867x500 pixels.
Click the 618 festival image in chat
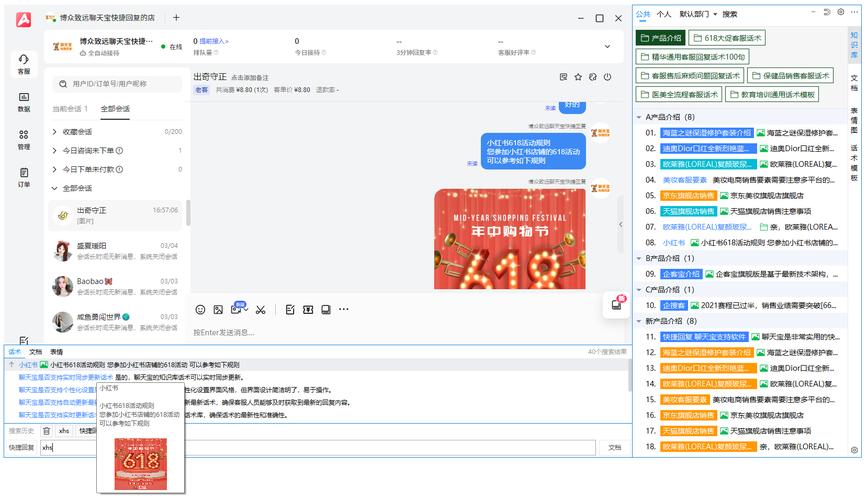tap(510, 239)
